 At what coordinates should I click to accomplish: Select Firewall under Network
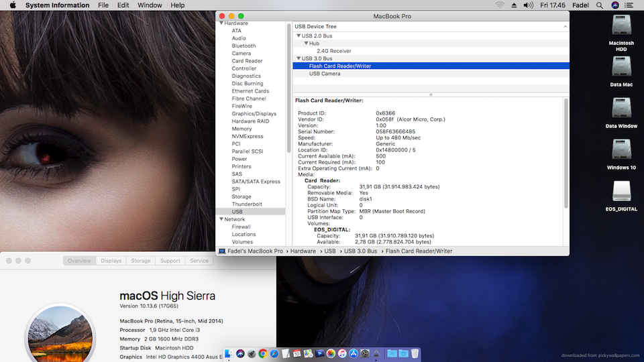pos(241,227)
